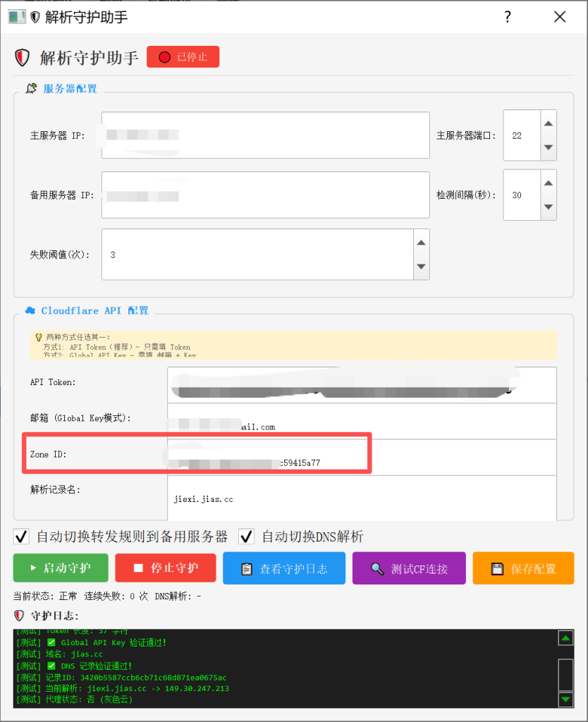
Task: Click the 主服务器 IP input field
Action: pyautogui.click(x=266, y=135)
